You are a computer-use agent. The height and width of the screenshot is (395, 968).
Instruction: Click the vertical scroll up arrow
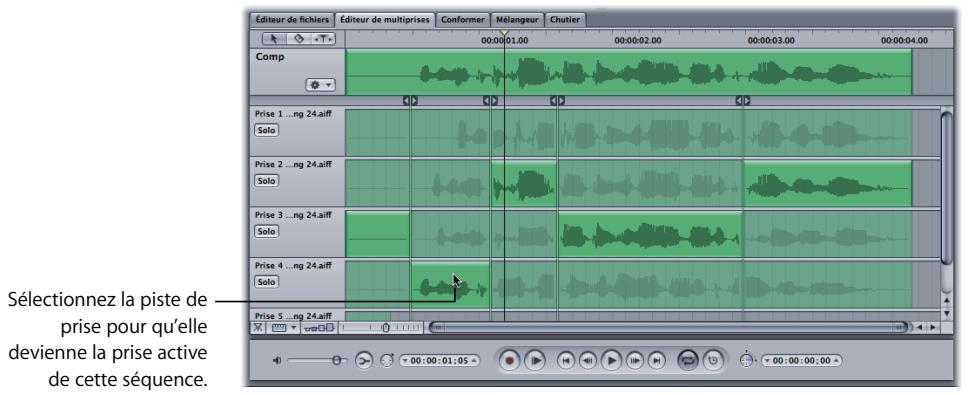[948, 301]
